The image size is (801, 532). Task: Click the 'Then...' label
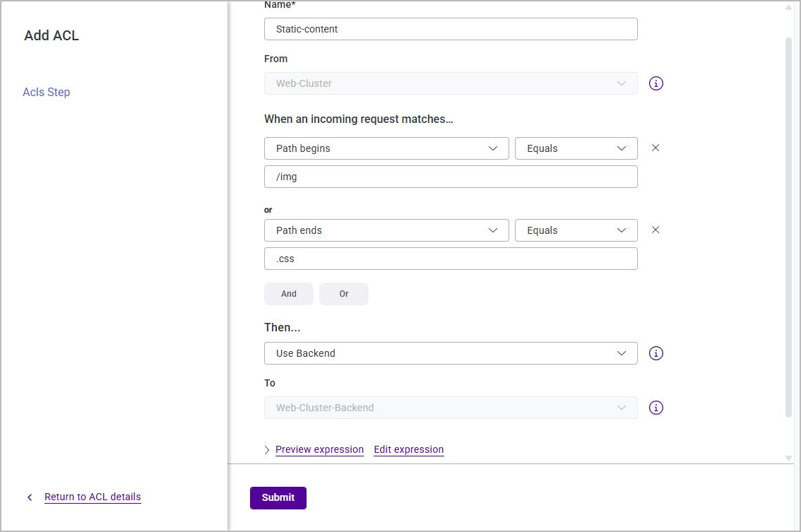point(282,328)
